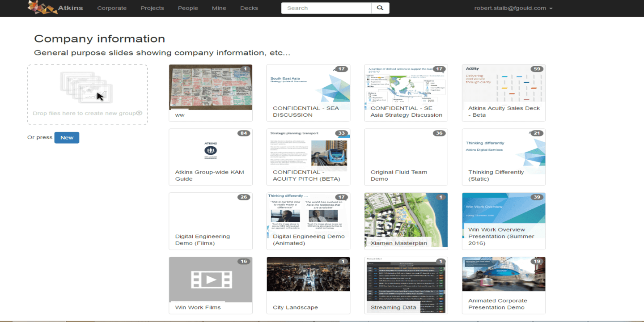
Task: Click the 19 badge on Animated Corporate Presentation
Action: (537, 262)
